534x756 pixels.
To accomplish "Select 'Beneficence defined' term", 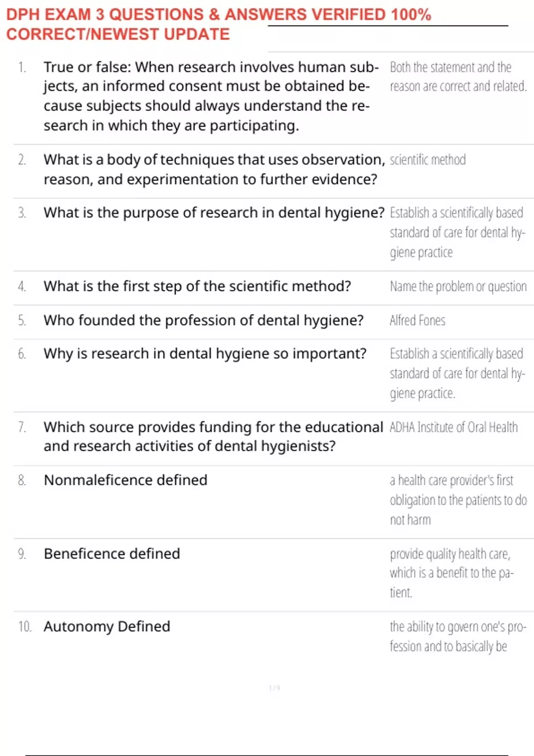I will [112, 554].
